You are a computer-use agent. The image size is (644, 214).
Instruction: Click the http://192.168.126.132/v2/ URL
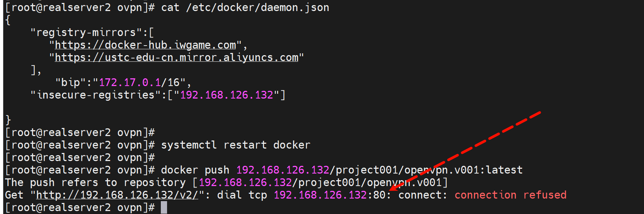click(117, 195)
